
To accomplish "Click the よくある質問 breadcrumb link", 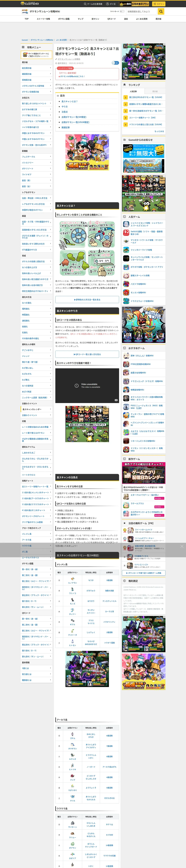I will point(61,40).
